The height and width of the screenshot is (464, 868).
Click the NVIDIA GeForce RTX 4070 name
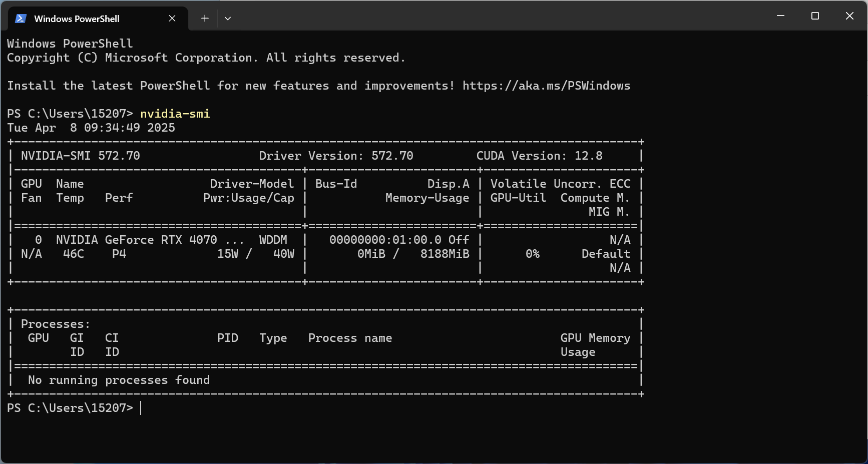[x=137, y=240]
